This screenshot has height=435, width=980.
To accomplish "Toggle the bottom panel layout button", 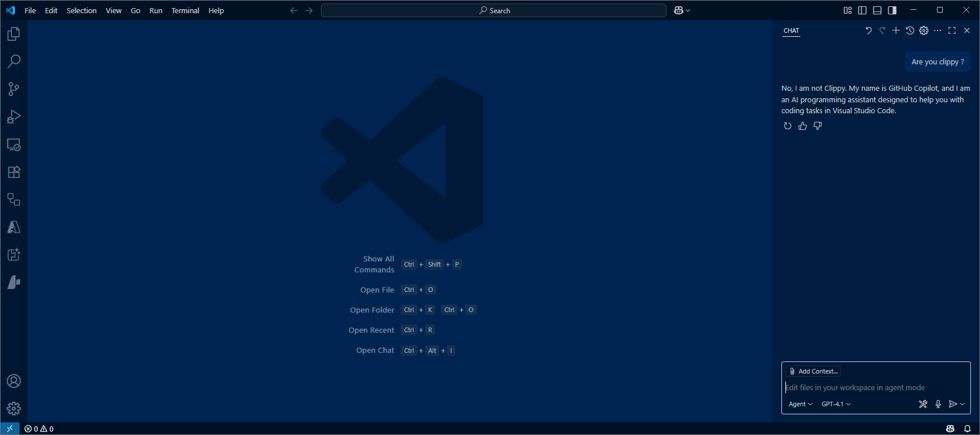I will [877, 10].
